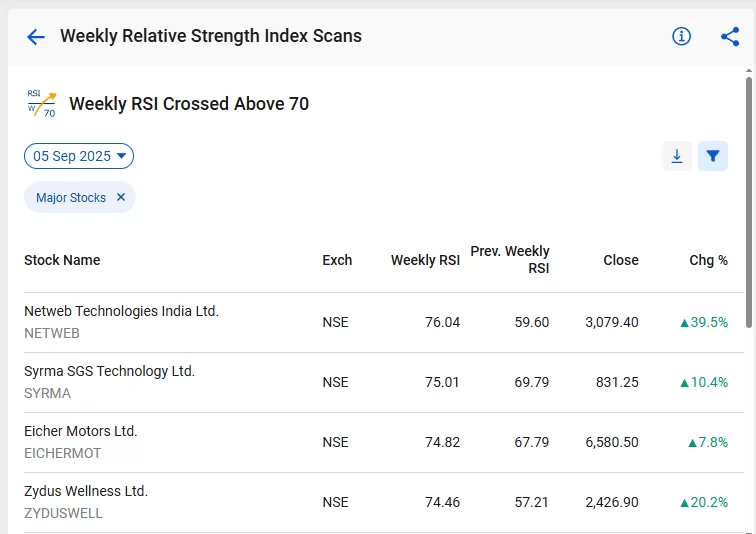
Task: Click the 20.2% change value
Action: point(704,502)
